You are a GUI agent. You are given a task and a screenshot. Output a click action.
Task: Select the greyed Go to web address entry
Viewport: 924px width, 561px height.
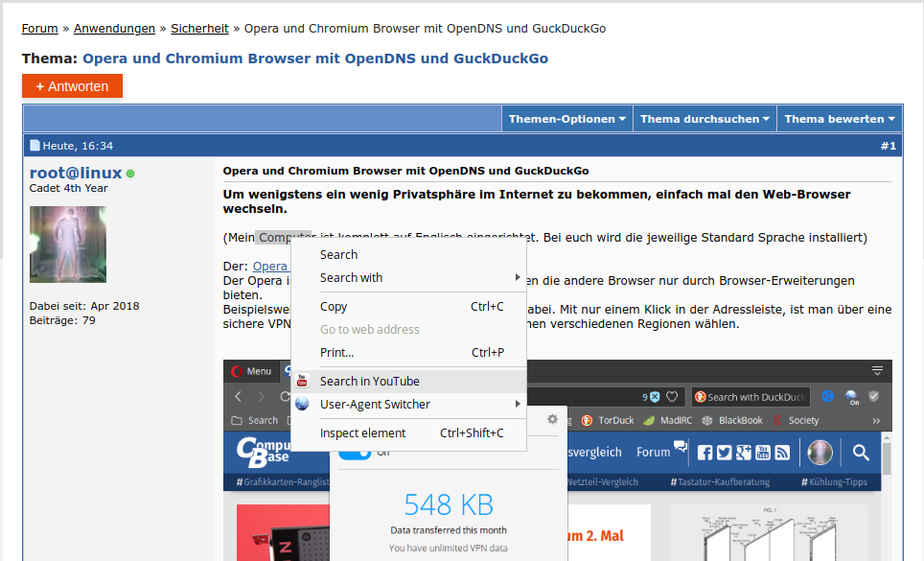[x=409, y=330]
